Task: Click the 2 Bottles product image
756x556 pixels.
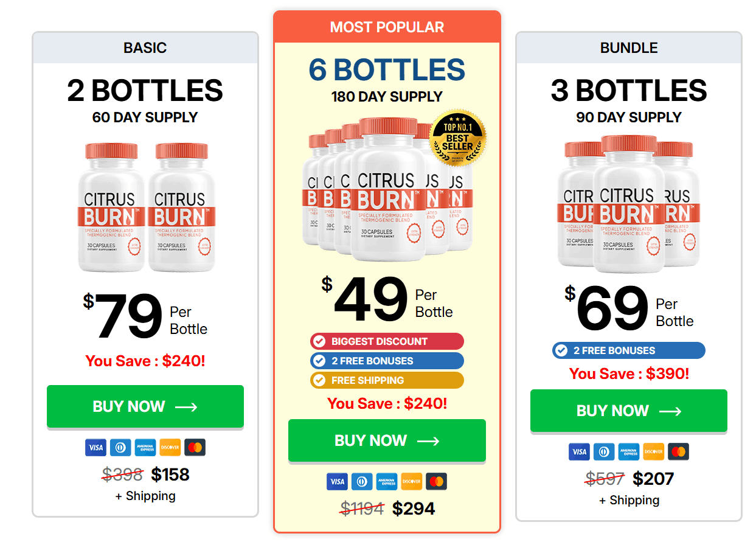Action: (146, 207)
